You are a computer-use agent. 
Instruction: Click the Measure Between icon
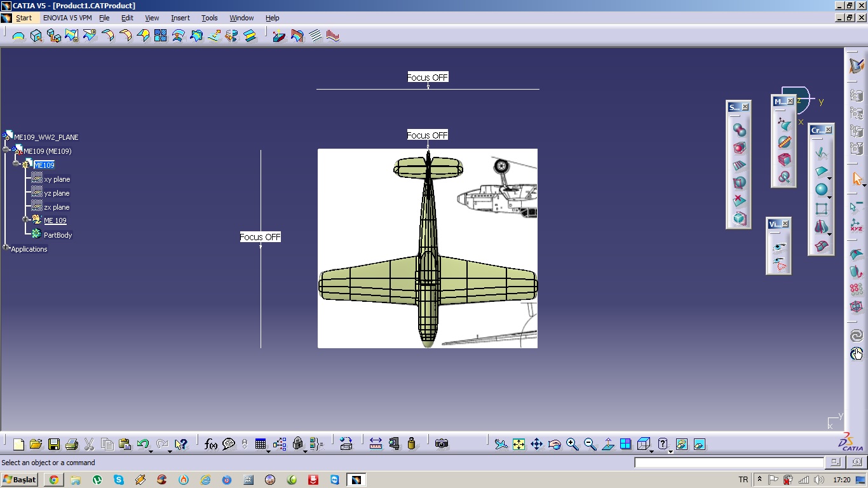[x=376, y=444]
